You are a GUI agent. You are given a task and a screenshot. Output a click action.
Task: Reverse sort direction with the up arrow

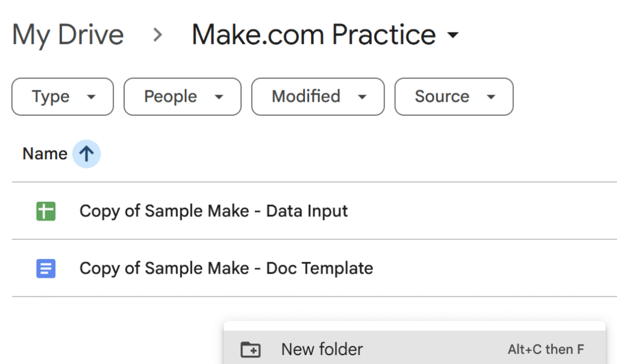pyautogui.click(x=86, y=154)
